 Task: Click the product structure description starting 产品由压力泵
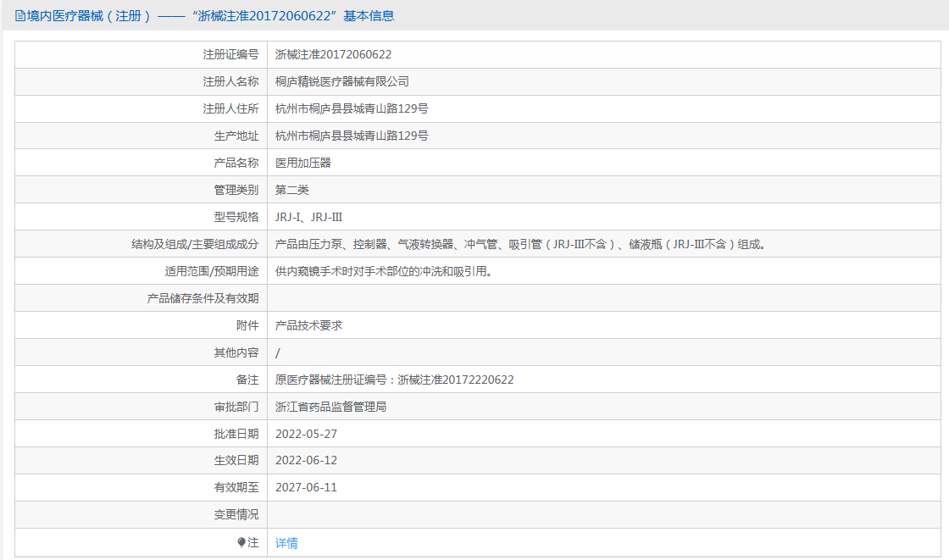[520, 244]
